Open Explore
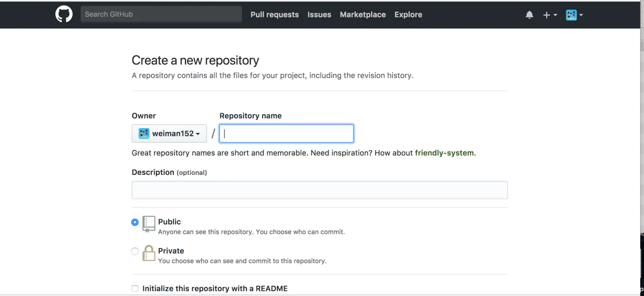 pos(408,15)
